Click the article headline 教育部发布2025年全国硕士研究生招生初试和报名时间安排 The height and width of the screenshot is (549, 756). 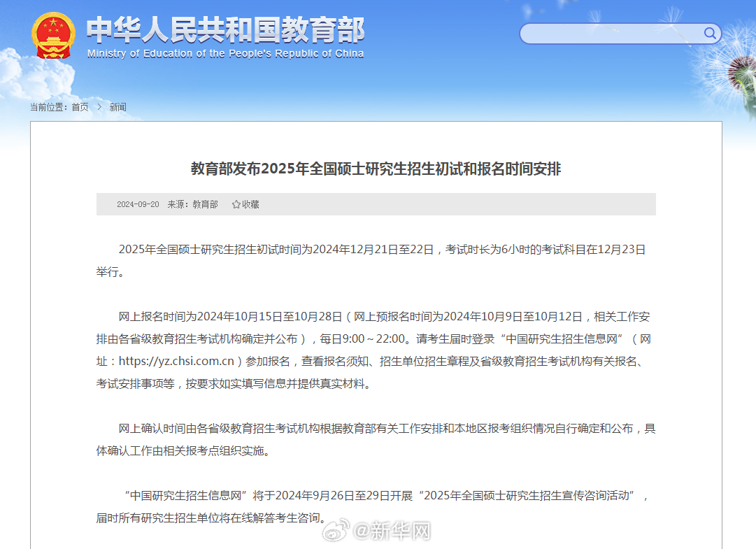point(376,169)
